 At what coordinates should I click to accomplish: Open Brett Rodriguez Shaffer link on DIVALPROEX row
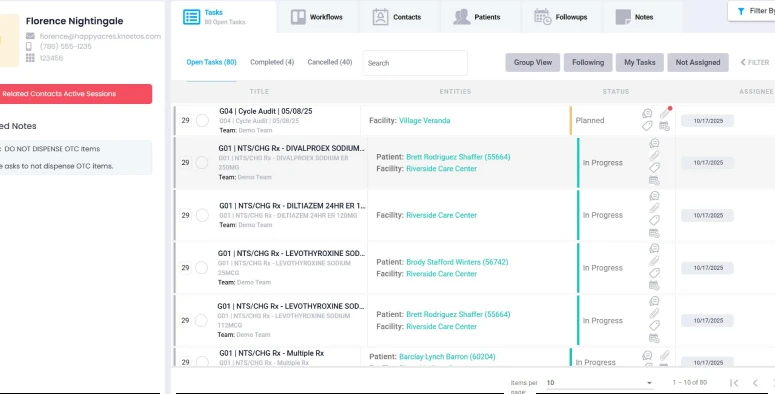tap(458, 157)
